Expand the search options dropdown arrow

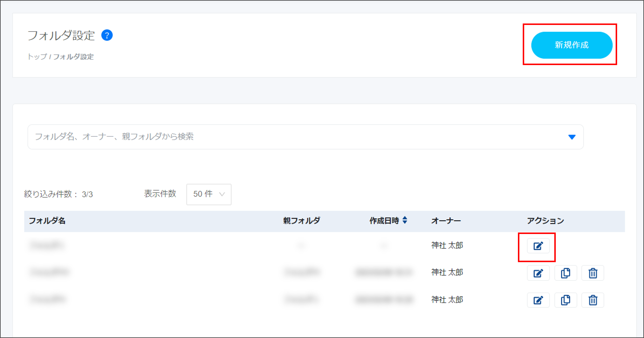572,137
